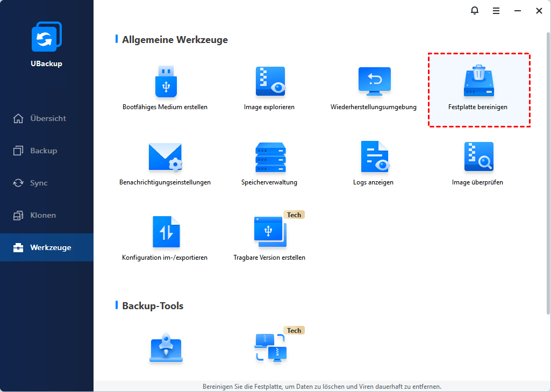551x392 pixels.
Task: Open Tragbare Version erstellen tool
Action: (269, 233)
